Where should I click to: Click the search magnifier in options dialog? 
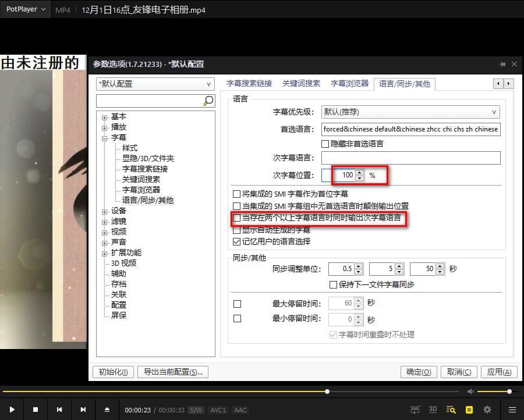pos(208,101)
